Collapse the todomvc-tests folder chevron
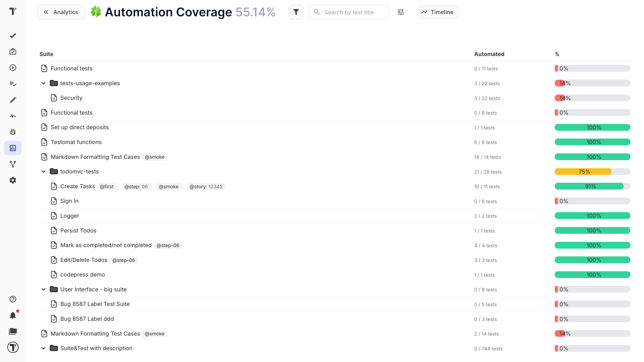This screenshot has height=362, width=644. click(x=44, y=171)
